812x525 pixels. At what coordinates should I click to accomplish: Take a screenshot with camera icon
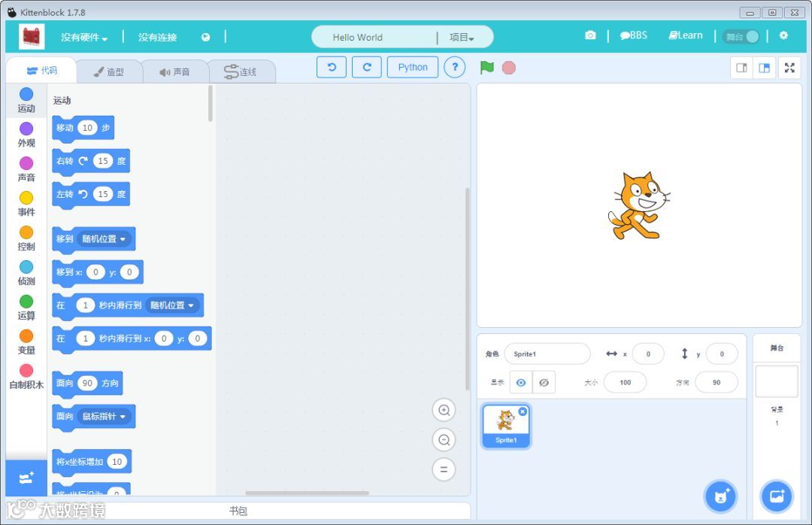tap(590, 35)
